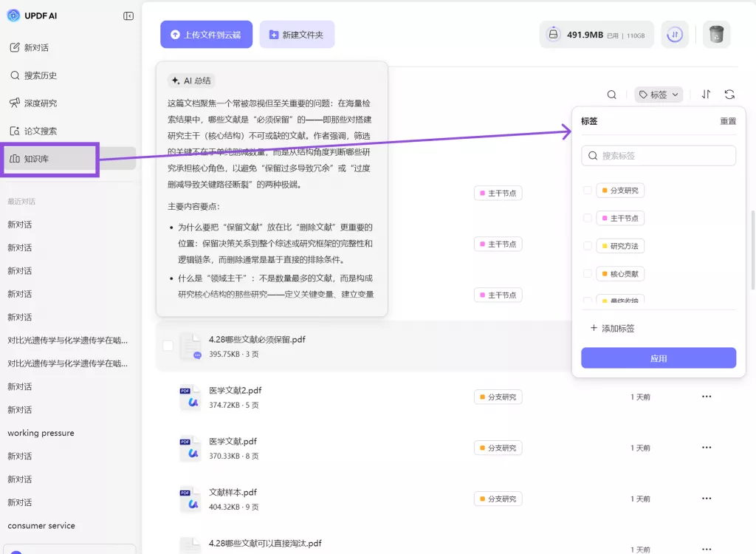
Task: Open more options for 医学文献.pdf
Action: pyautogui.click(x=707, y=448)
